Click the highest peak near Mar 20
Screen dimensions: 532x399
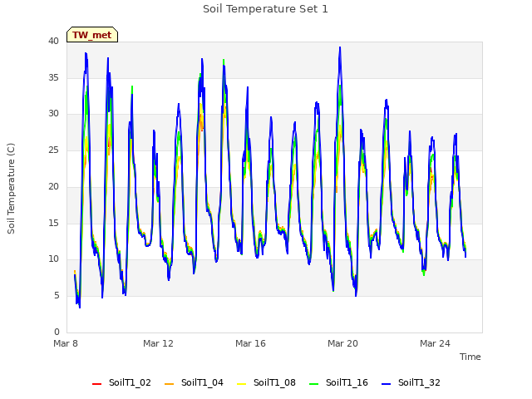[x=340, y=47]
